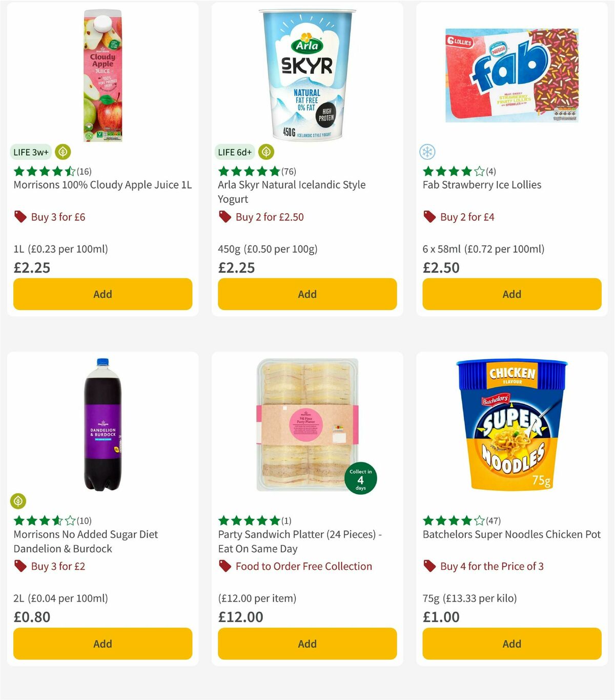The width and height of the screenshot is (615, 700).
Task: Click the Collect in 4 days badge
Action: tap(360, 478)
